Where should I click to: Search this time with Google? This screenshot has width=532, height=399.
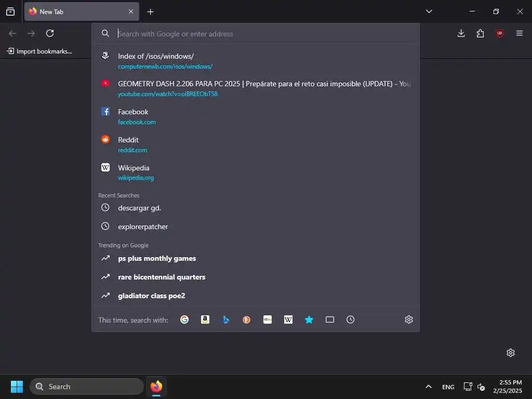pyautogui.click(x=184, y=320)
